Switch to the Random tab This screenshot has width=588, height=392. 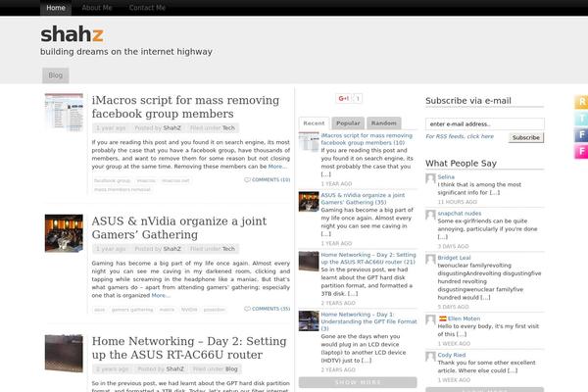coord(384,123)
